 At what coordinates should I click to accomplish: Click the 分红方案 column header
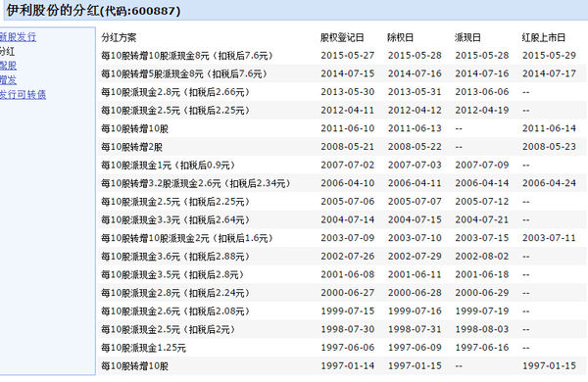coord(119,37)
